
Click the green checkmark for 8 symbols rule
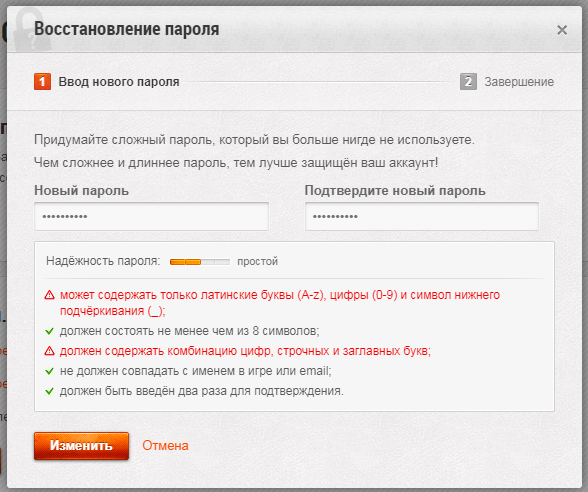(x=50, y=331)
